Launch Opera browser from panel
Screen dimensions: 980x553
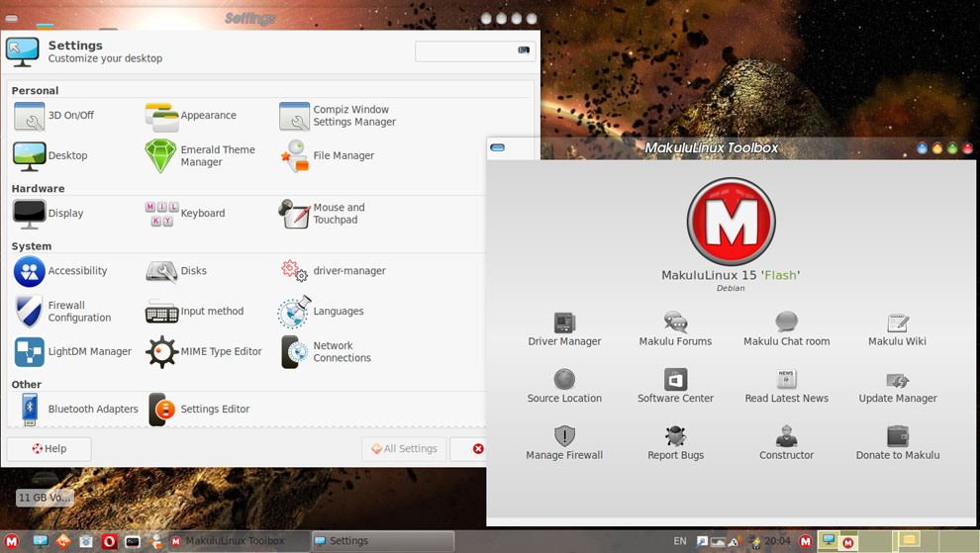point(109,542)
